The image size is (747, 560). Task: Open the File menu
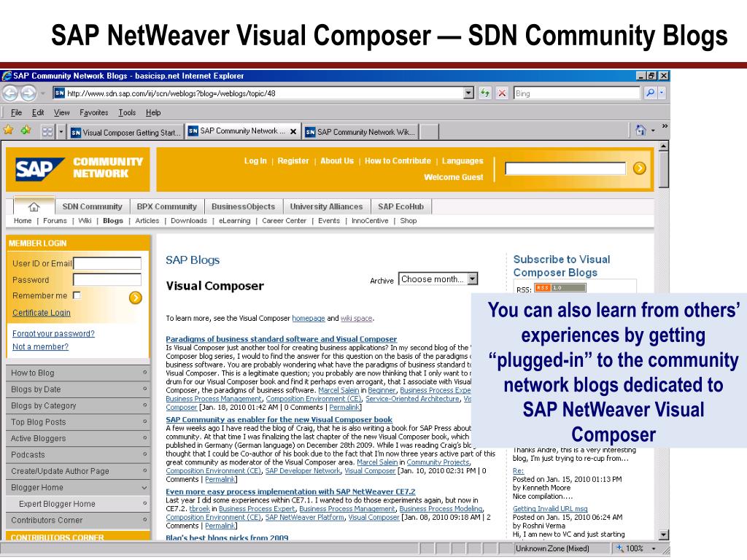click(16, 112)
